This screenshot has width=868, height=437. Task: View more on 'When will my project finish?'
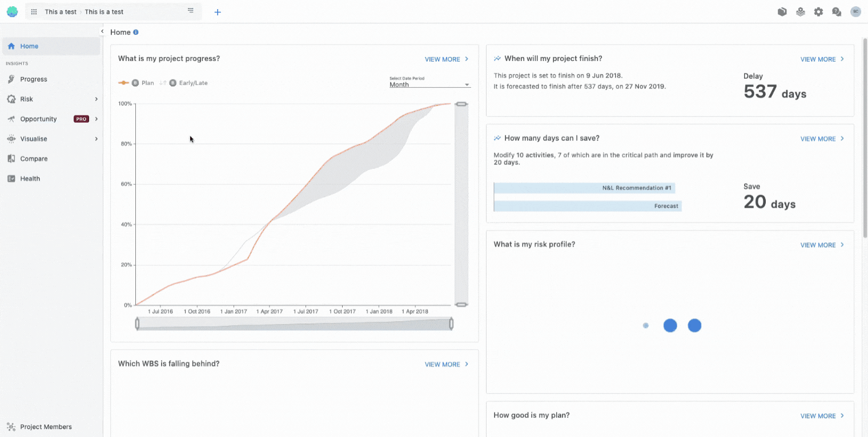point(822,59)
